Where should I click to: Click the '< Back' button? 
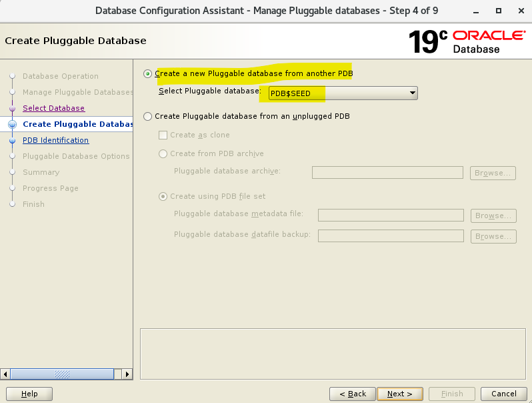click(353, 394)
